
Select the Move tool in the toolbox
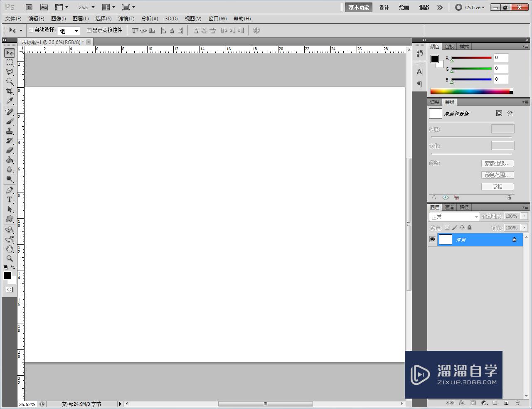click(10, 53)
